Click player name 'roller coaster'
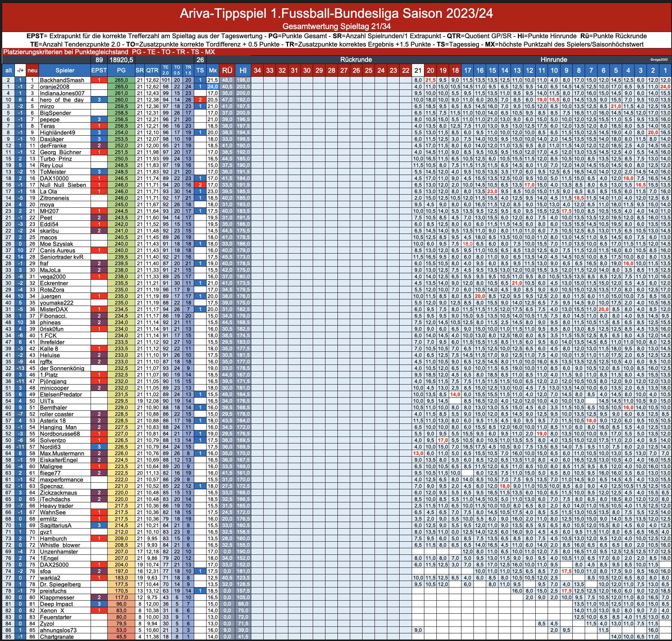 click(x=56, y=414)
